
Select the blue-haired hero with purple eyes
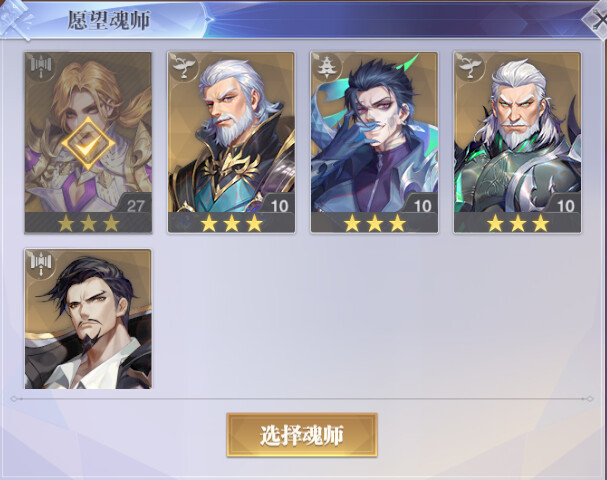pos(374,142)
